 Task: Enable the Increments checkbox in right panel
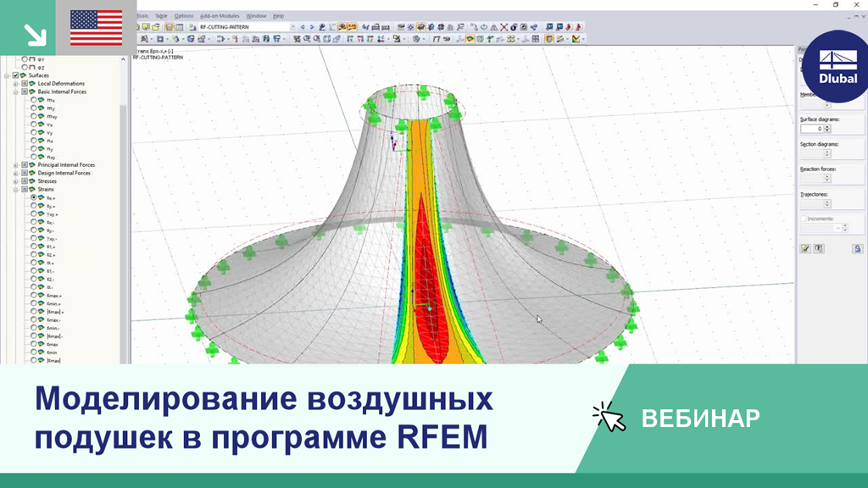click(804, 219)
